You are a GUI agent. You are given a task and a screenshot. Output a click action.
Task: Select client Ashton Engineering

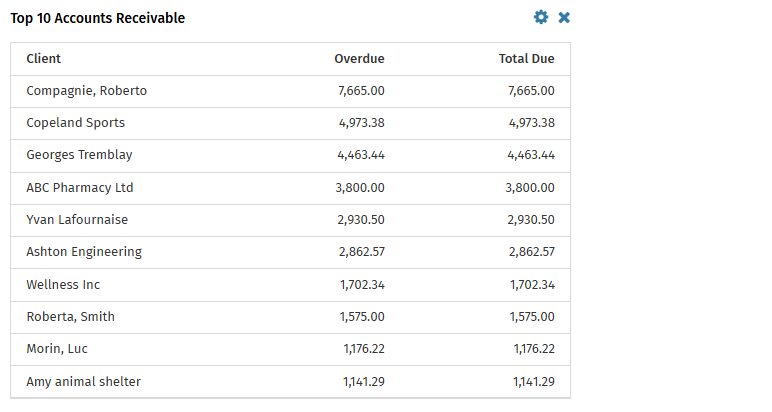coord(84,252)
